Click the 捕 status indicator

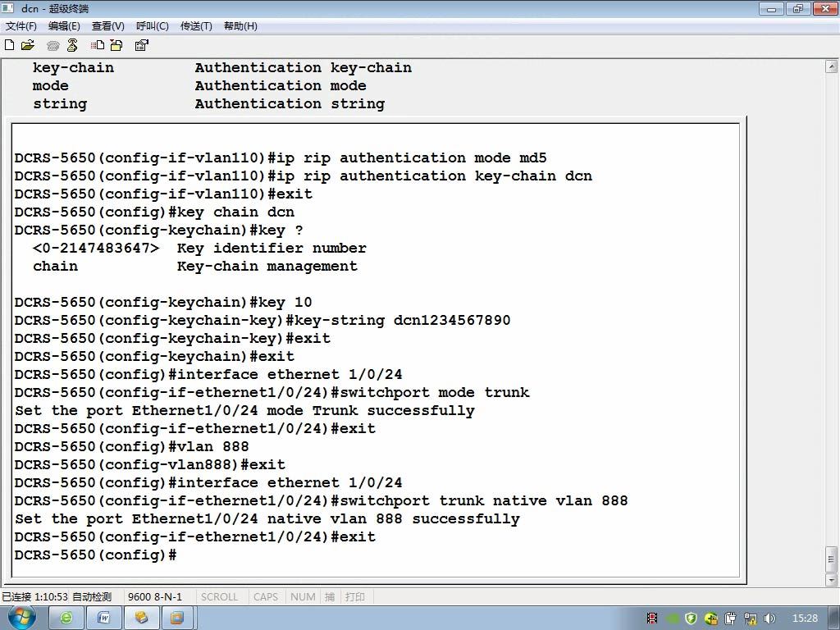(x=330, y=596)
